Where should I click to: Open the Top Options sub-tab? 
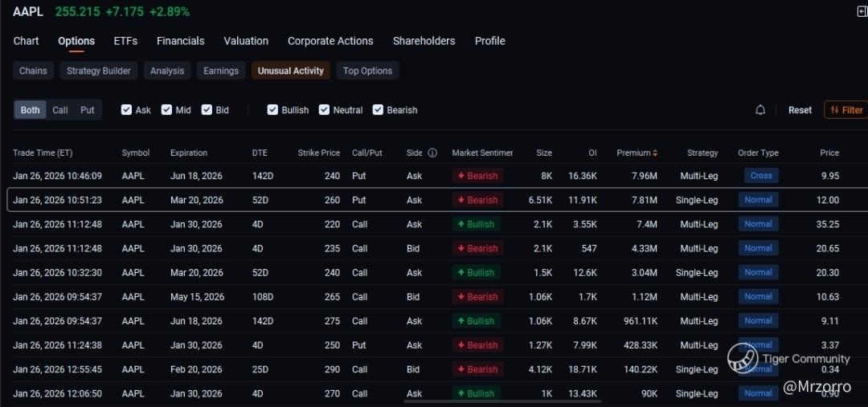(367, 71)
